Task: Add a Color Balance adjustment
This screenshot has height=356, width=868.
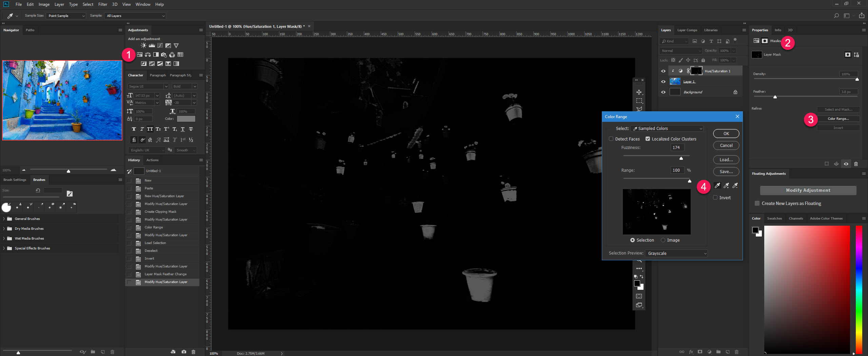Action: pos(148,55)
